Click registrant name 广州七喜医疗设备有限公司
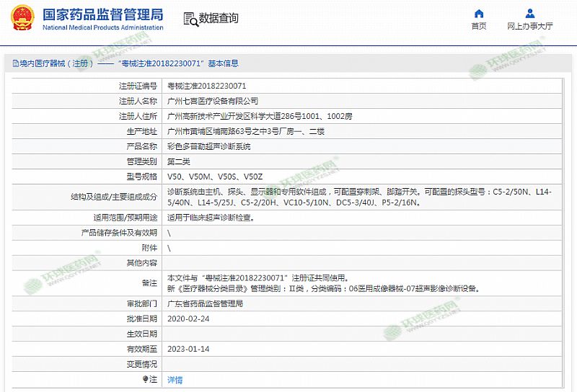 [x=212, y=101]
